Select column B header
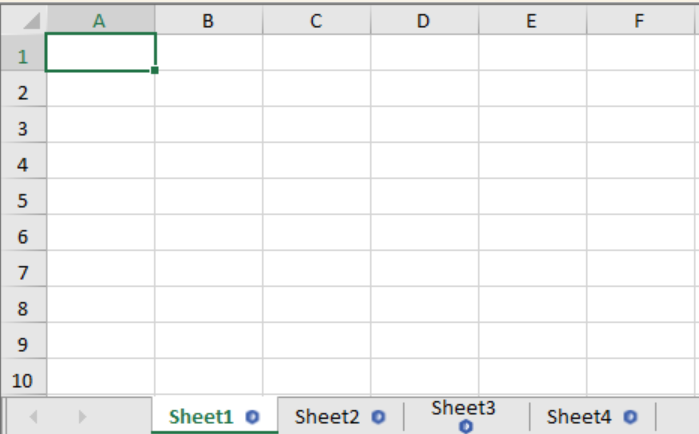Viewport: 699px width, 434px height. [208, 20]
